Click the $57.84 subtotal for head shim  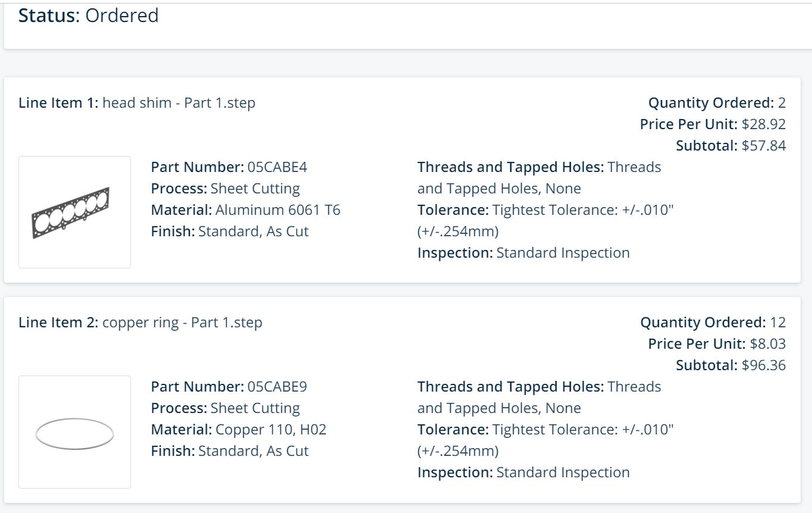point(763,146)
